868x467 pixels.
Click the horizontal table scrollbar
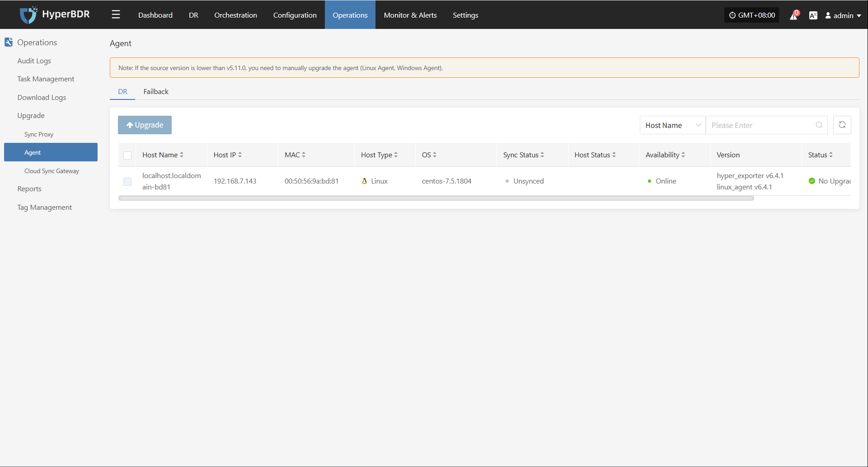tap(436, 198)
